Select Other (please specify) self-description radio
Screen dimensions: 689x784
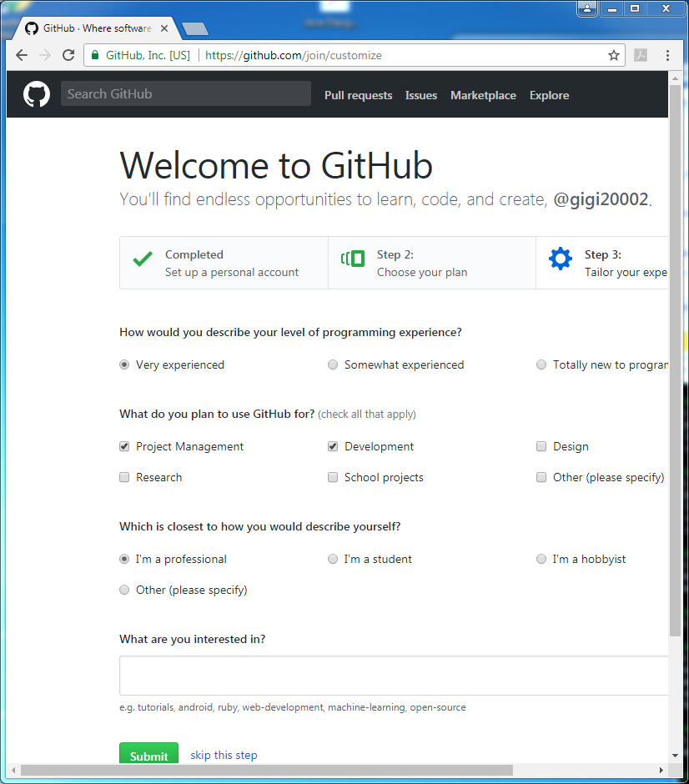[124, 590]
